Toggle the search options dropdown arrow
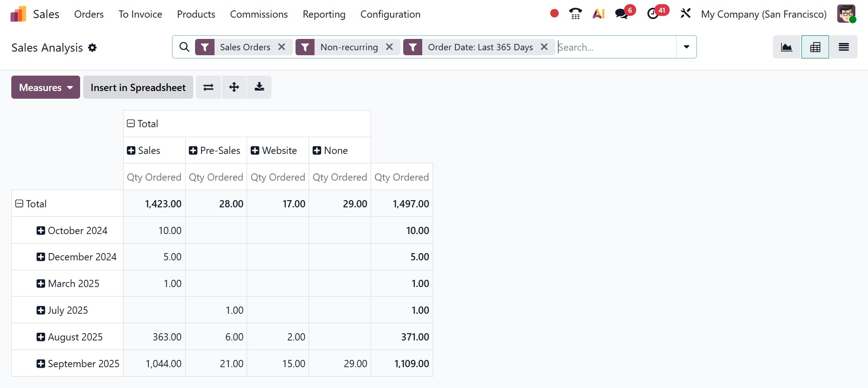Image resolution: width=868 pixels, height=388 pixels. click(x=686, y=47)
